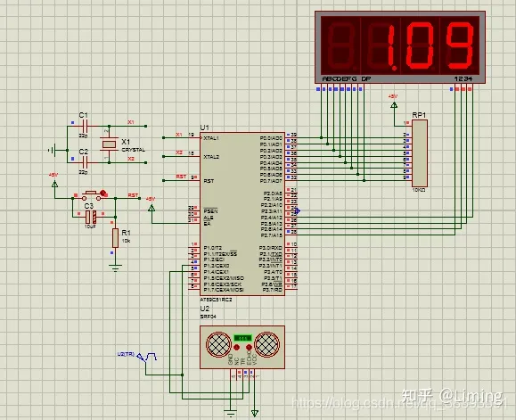The height and width of the screenshot is (420, 516).
Task: Select capacitor C2 in the schematic
Action: point(85,162)
